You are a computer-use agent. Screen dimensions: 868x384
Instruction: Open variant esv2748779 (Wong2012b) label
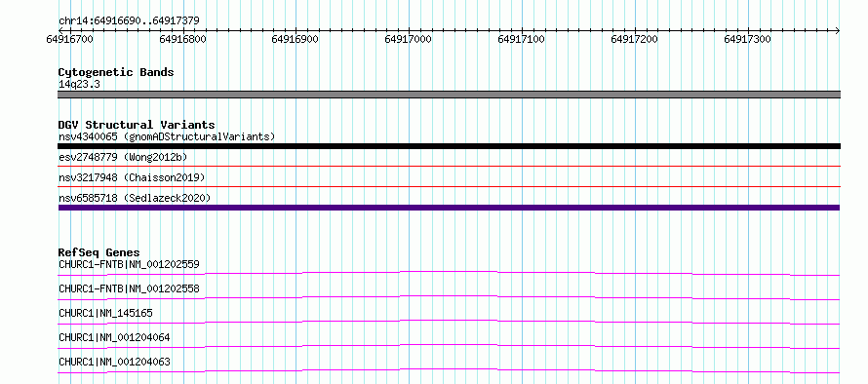pos(123,157)
